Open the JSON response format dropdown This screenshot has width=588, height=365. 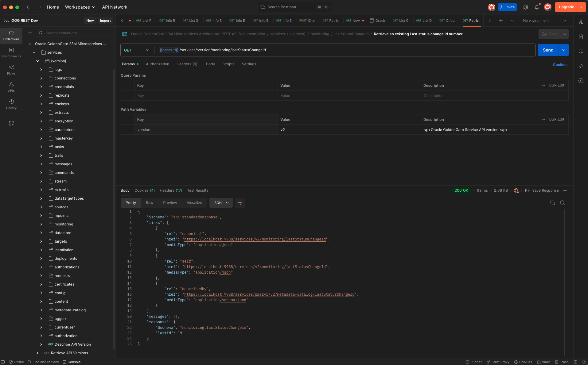click(x=220, y=203)
